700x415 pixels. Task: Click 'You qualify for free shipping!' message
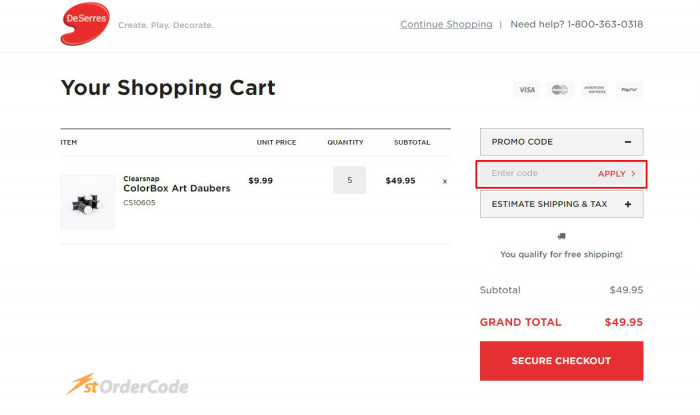[562, 254]
